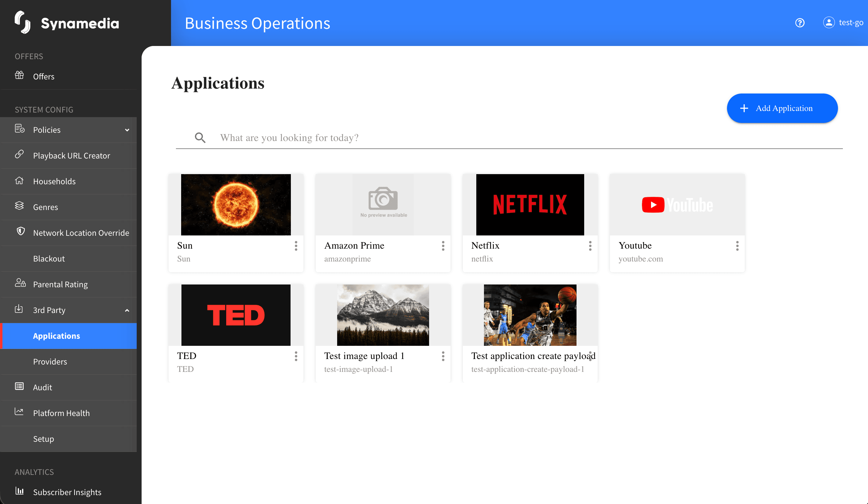Open Test image upload 1 options menu

pyautogui.click(x=443, y=356)
